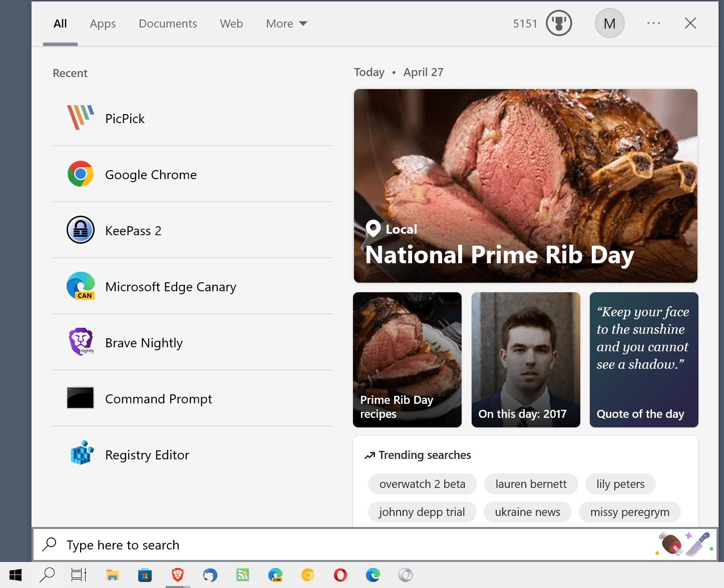Switch to the Documents tab
This screenshot has width=724, height=588.
point(168,24)
